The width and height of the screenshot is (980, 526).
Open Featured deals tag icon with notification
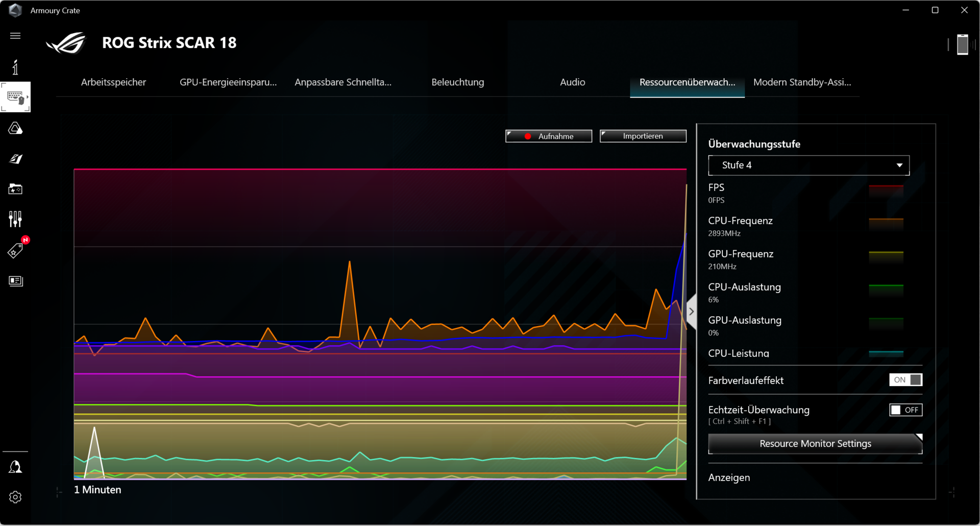click(x=16, y=249)
